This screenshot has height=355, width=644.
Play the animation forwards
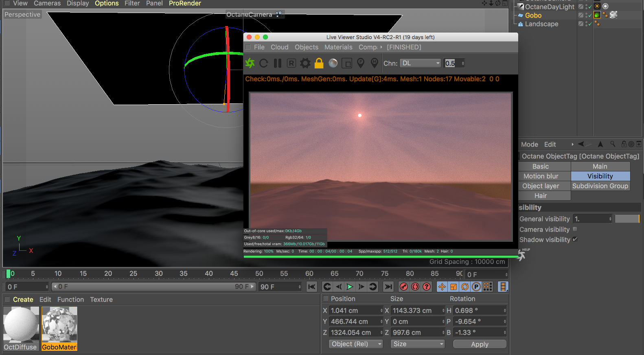tap(350, 287)
